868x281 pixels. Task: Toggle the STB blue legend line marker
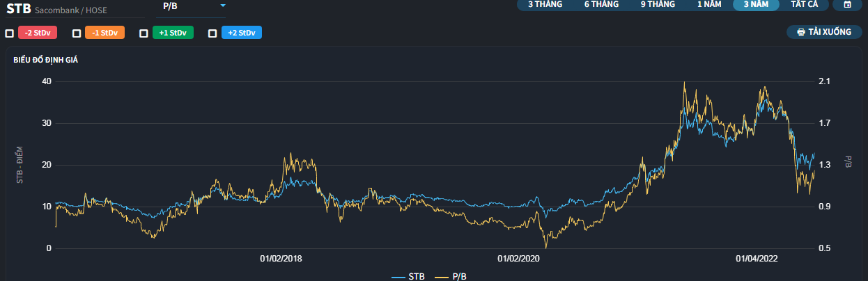click(x=398, y=277)
